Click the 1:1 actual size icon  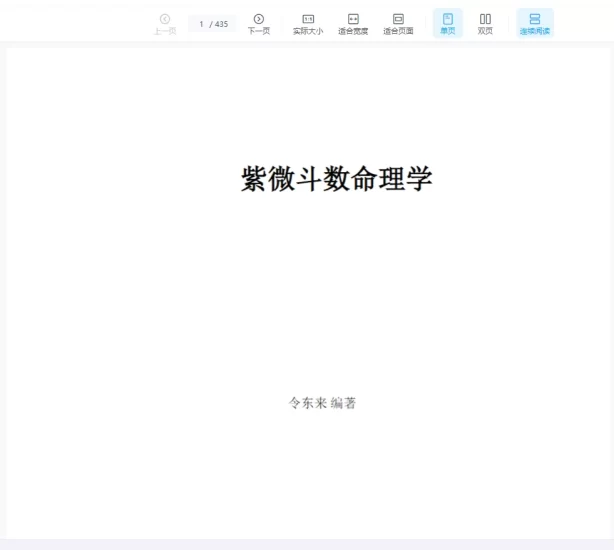click(308, 19)
